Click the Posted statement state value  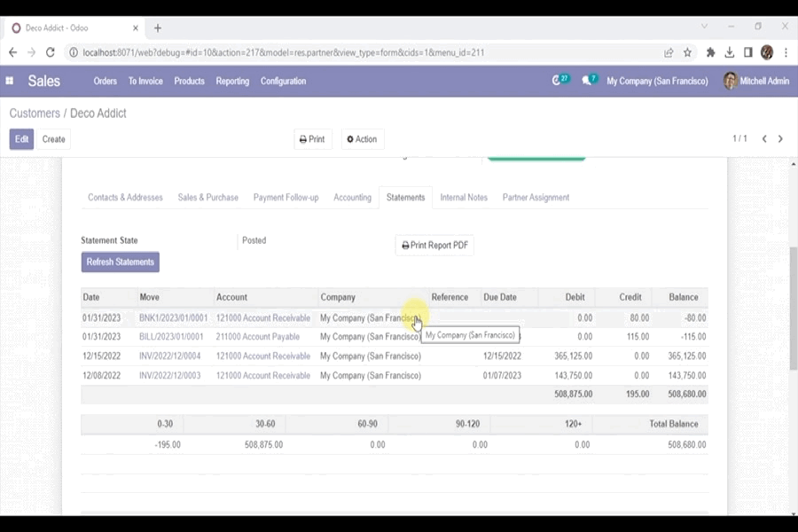click(x=254, y=240)
